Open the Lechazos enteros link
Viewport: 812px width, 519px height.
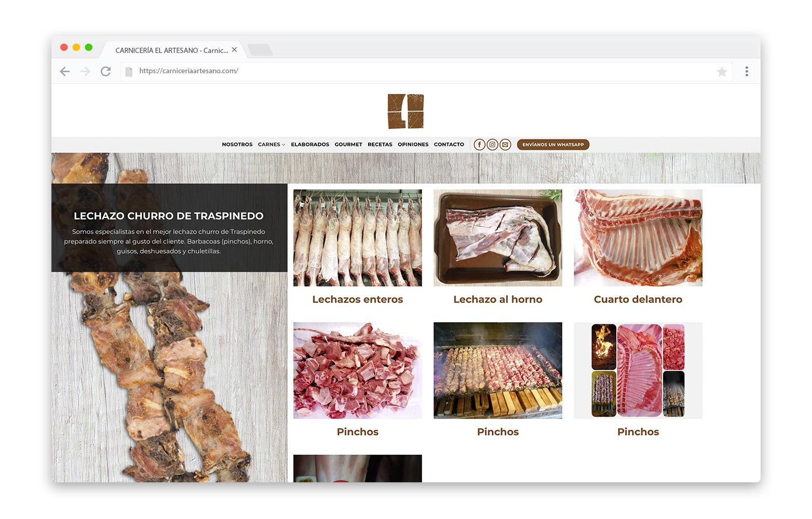pos(357,299)
